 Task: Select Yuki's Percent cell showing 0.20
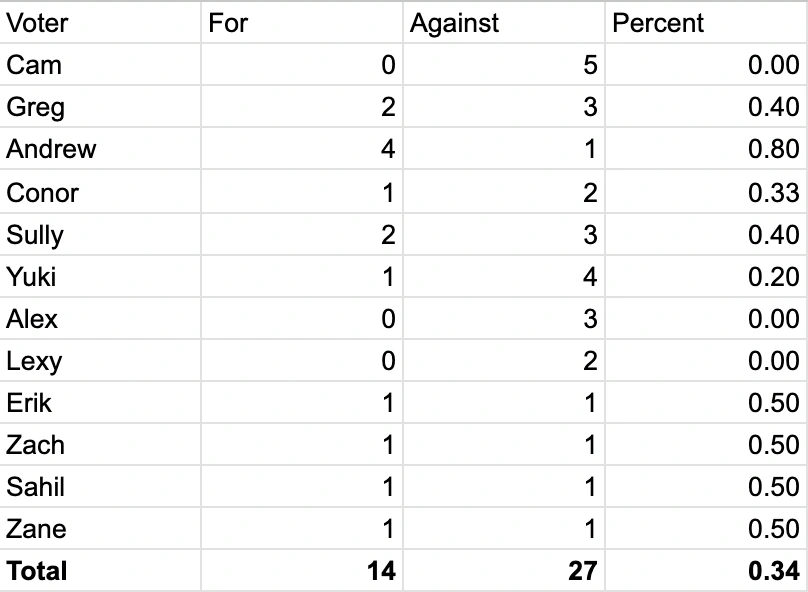tap(705, 276)
